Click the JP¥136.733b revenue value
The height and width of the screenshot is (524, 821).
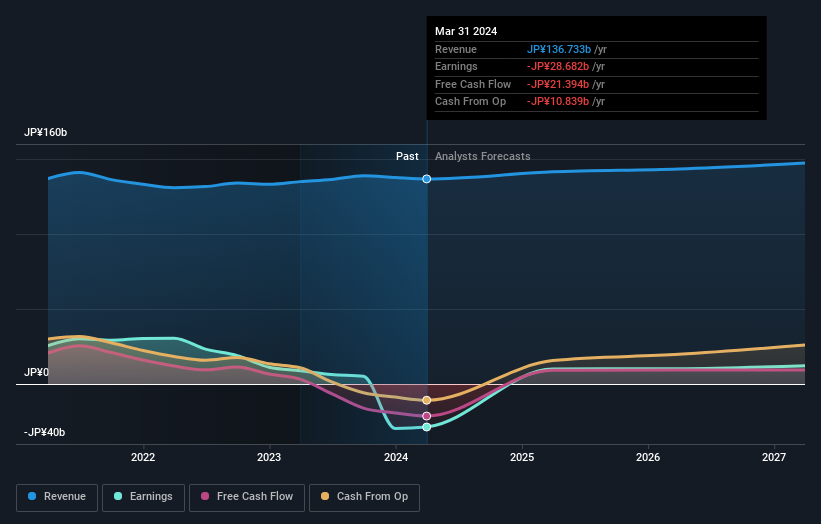[x=559, y=49]
